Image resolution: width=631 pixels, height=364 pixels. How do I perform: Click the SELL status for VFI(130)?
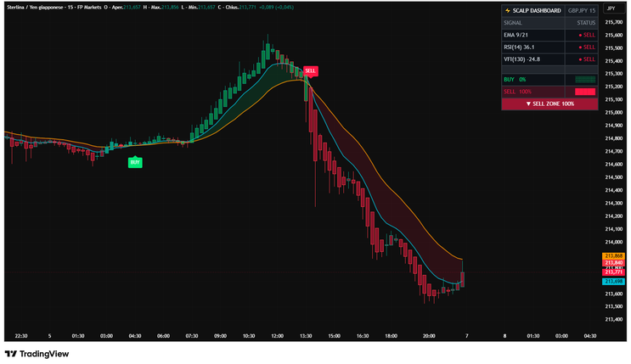(x=587, y=59)
